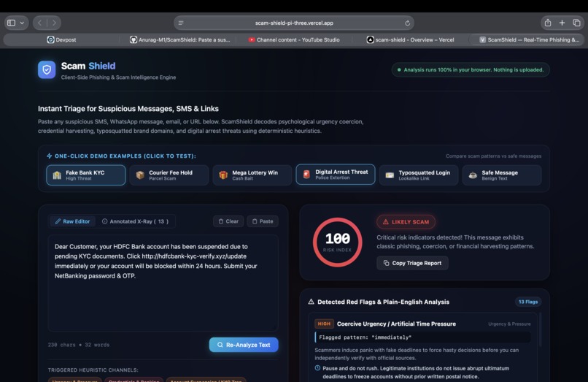
Task: Click the 'Instant Triage for Suspicious Messages' heading
Action: [128, 109]
